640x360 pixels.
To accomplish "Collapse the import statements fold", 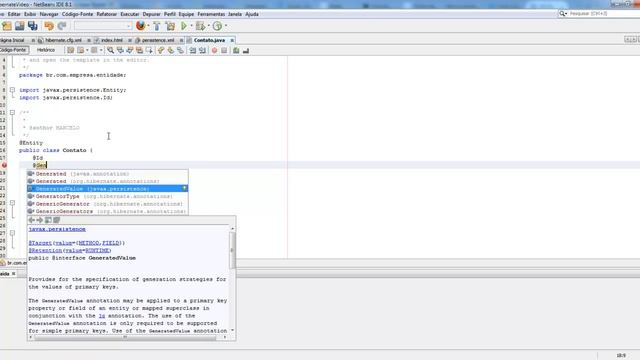I will click(12, 90).
